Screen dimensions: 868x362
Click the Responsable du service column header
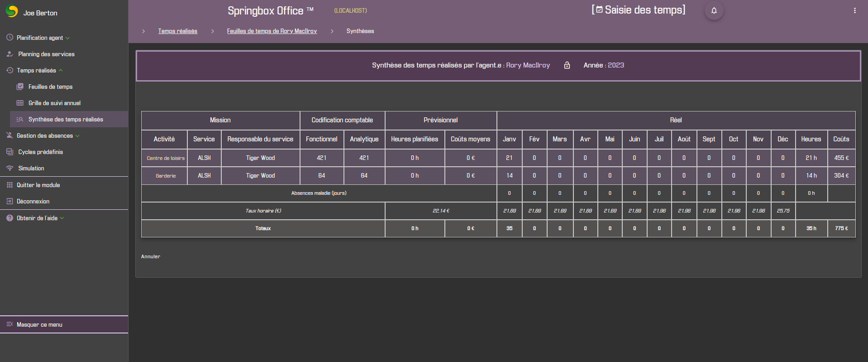click(260, 139)
